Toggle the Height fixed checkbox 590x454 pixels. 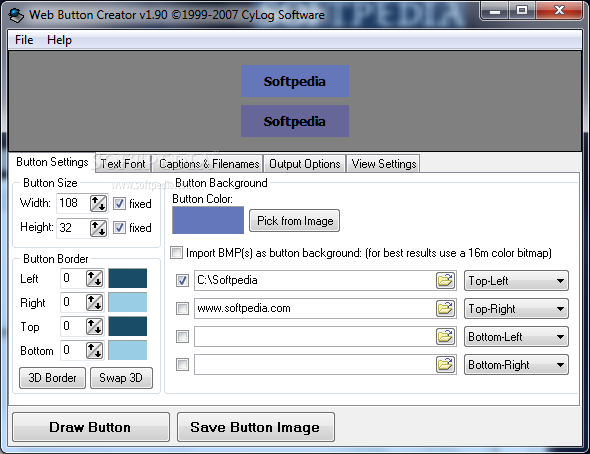pos(119,228)
